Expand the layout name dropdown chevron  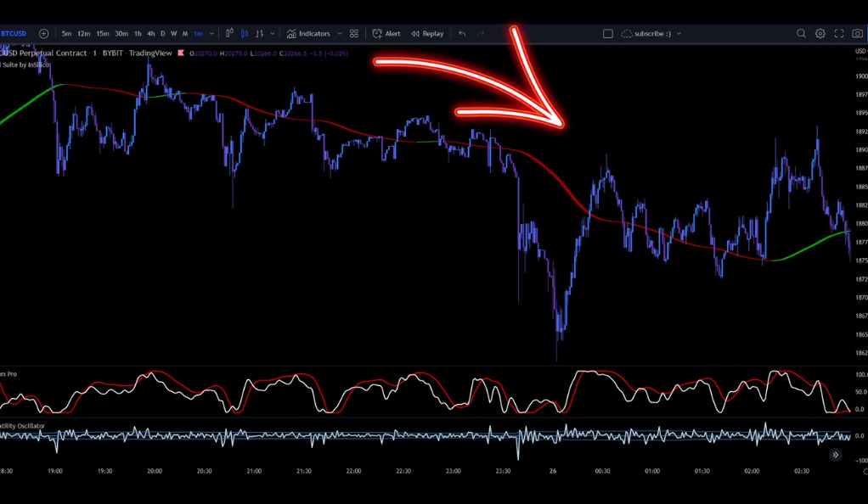[679, 34]
